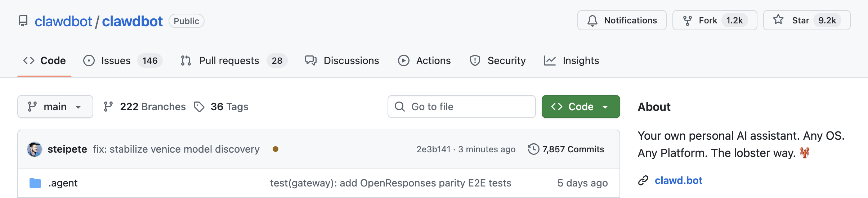868x198 pixels.
Task: Click the Notifications bell icon
Action: 592,21
